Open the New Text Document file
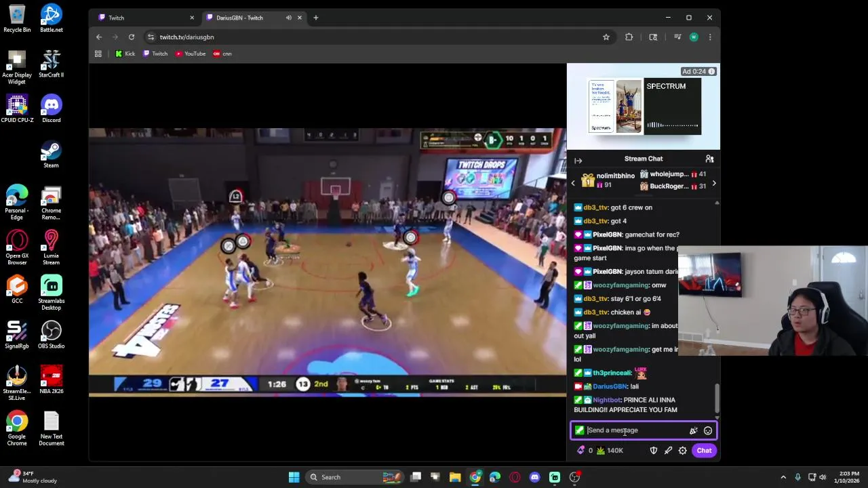The width and height of the screenshot is (868, 488). click(x=51, y=429)
